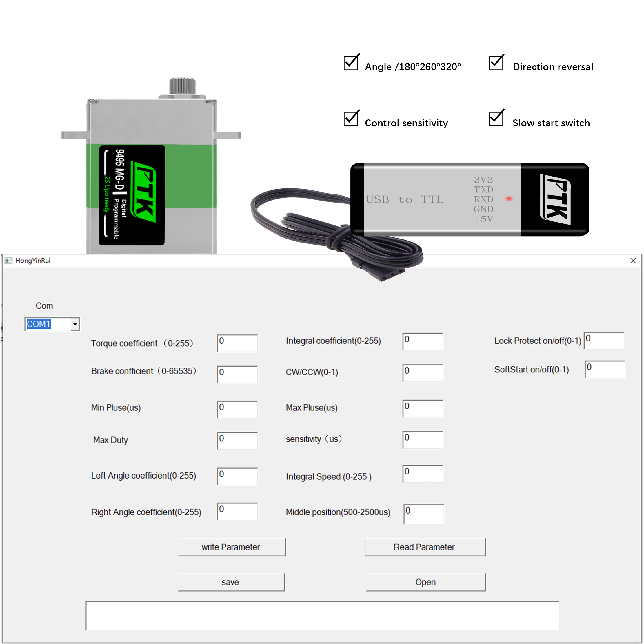Click the large status text box
Screen dimensions: 644x644
pos(322,615)
